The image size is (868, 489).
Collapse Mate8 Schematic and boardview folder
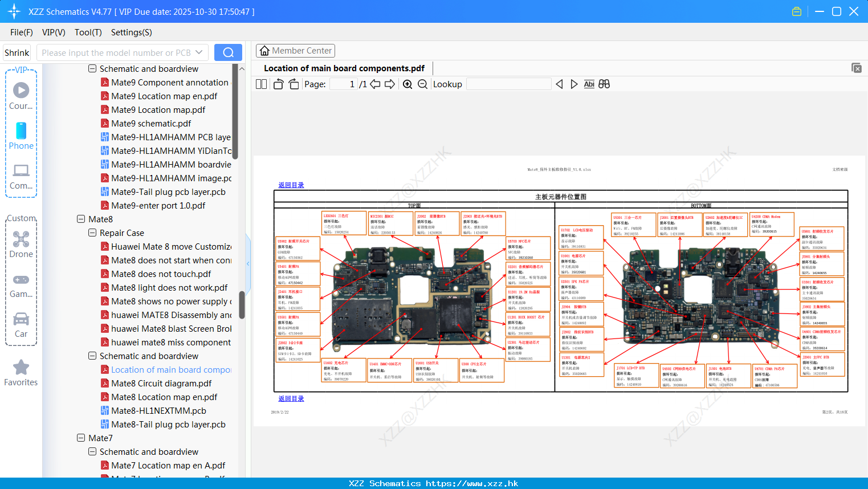tap(92, 356)
